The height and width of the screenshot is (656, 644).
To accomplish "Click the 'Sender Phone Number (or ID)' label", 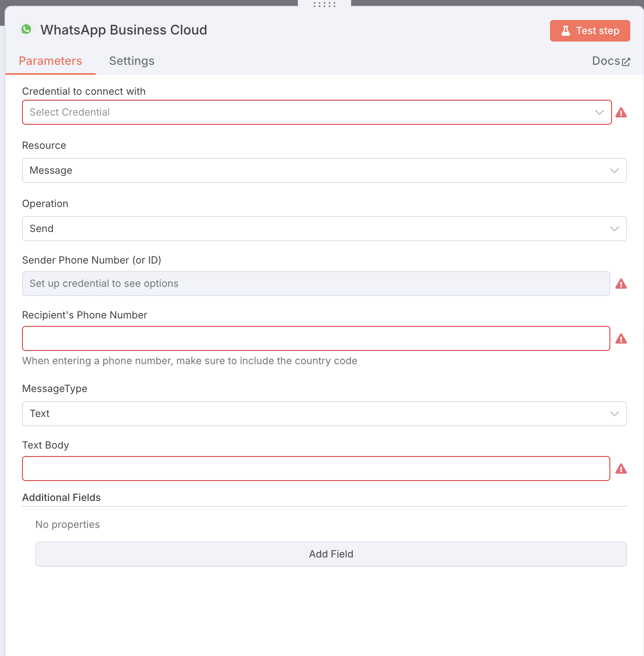I will click(x=92, y=260).
